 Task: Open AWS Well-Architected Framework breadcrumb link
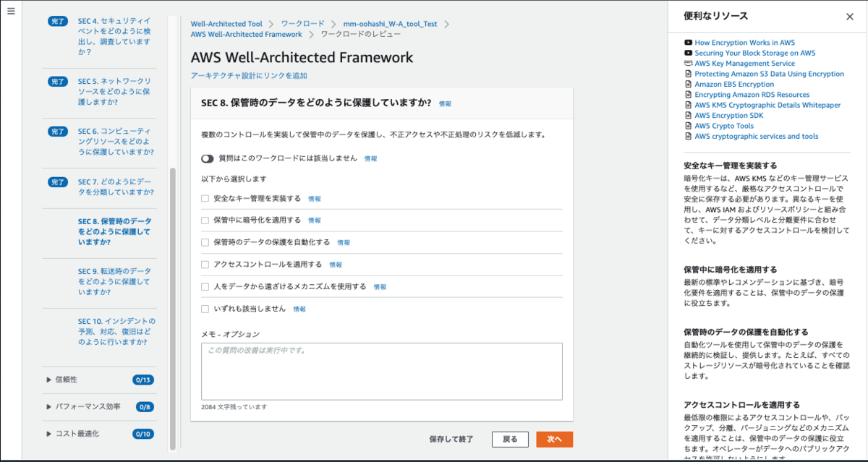[247, 34]
